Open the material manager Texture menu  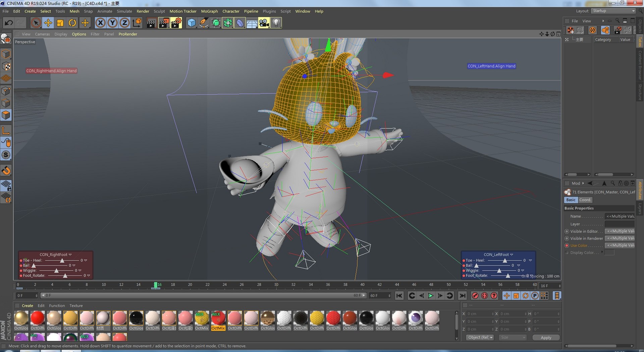coord(76,306)
